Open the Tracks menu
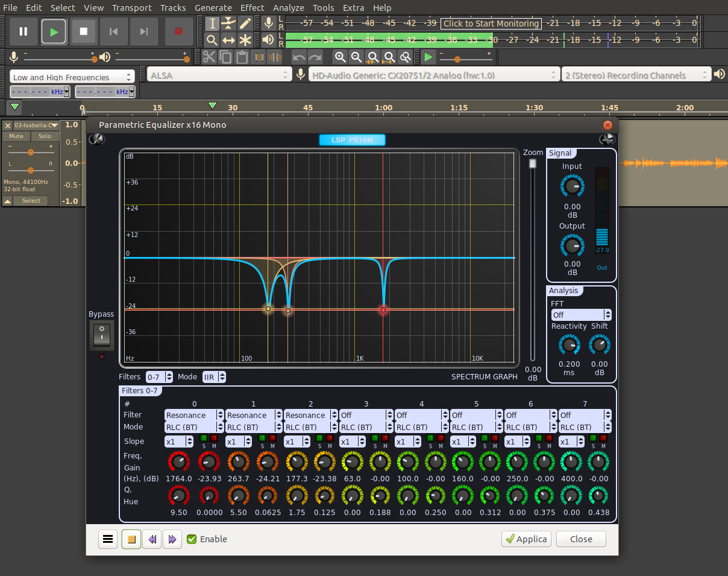This screenshot has height=576, width=728. point(173,8)
